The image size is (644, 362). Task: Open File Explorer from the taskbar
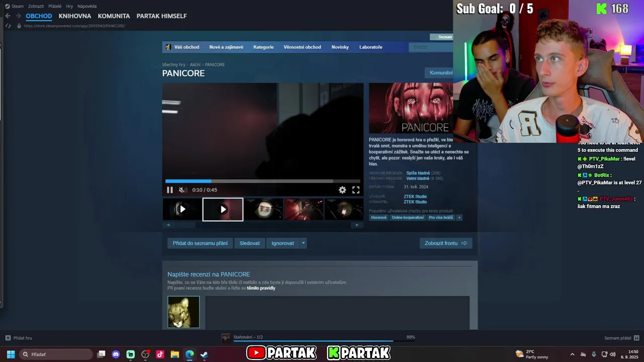[175, 354]
